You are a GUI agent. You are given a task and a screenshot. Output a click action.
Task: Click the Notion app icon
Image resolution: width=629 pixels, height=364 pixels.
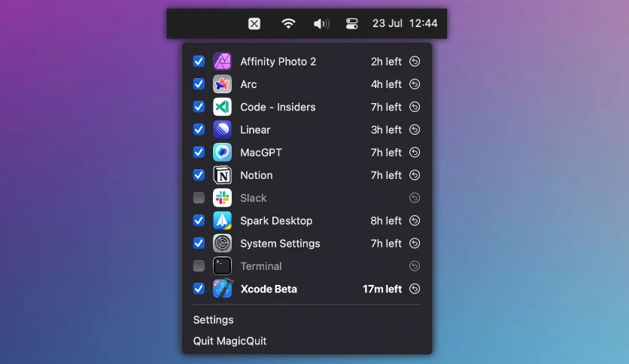[x=222, y=175]
